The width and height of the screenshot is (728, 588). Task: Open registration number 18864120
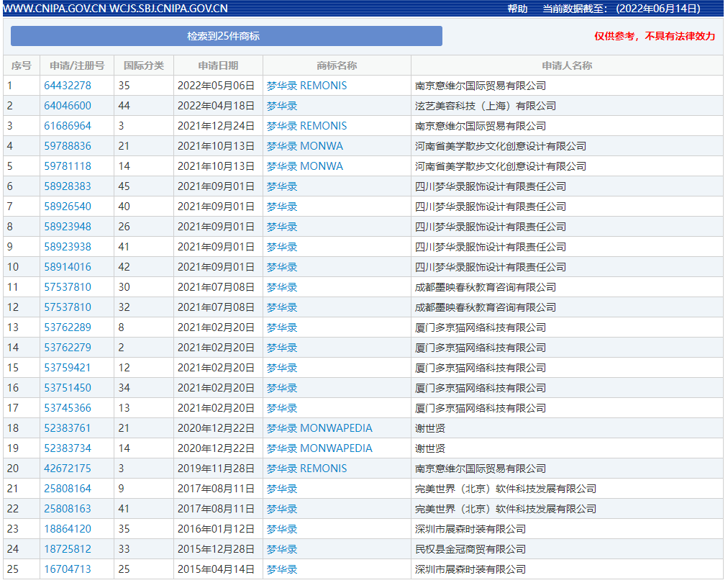pos(68,529)
